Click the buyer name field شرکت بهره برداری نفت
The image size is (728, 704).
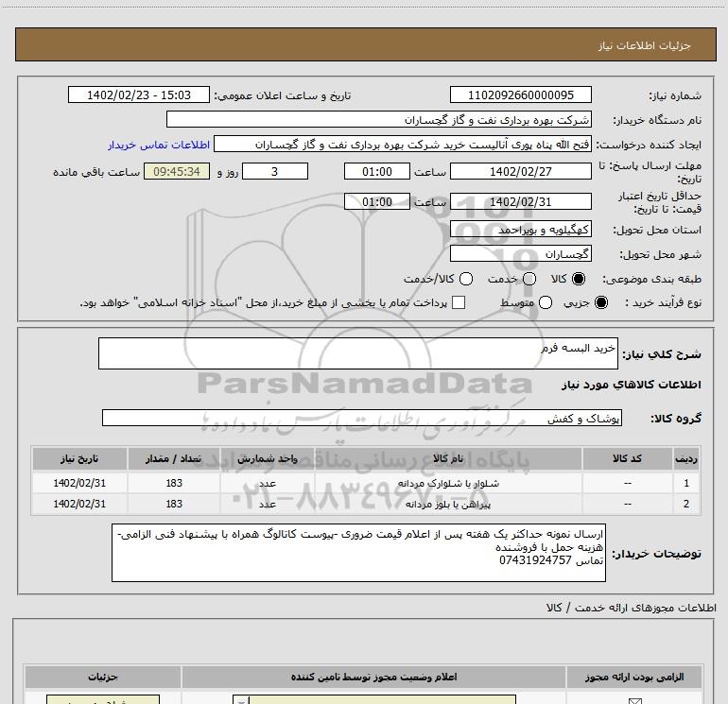point(379,120)
